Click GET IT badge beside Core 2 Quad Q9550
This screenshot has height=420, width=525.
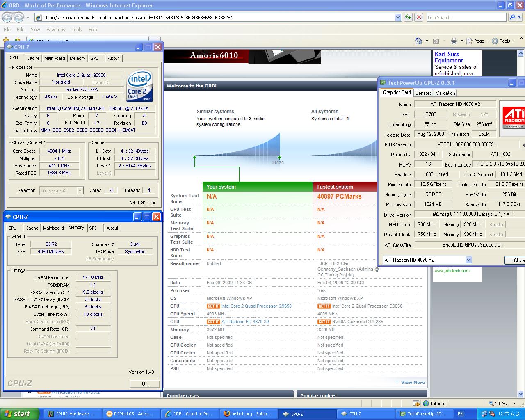pyautogui.click(x=213, y=306)
